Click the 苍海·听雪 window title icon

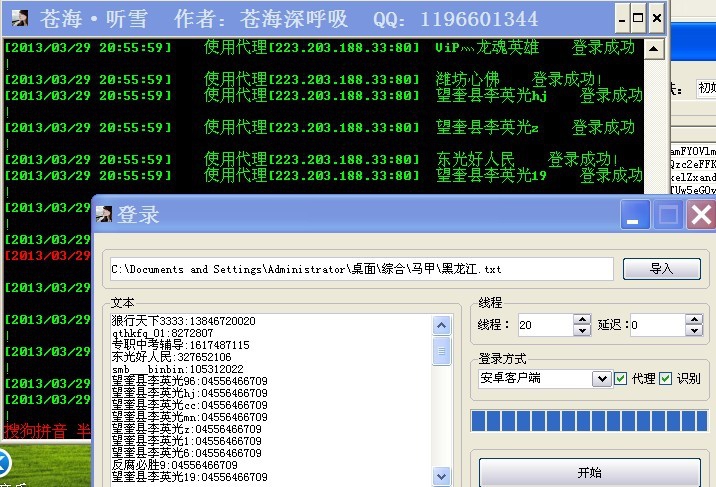pos(20,18)
